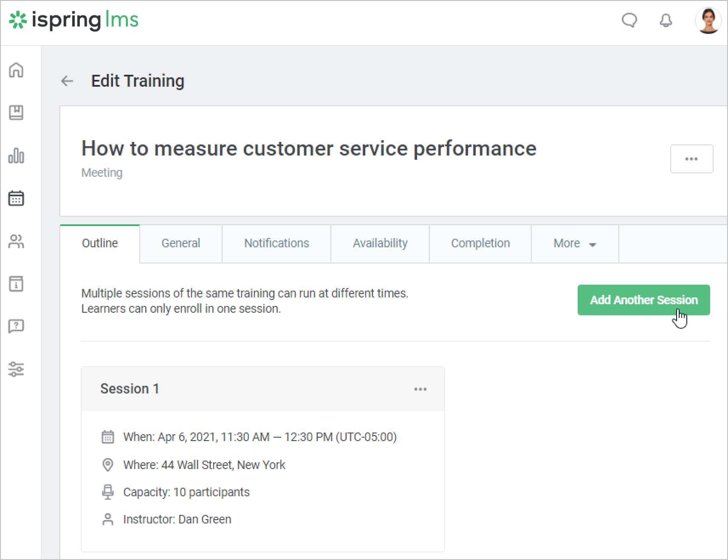Open Session 1 three-dot menu
The width and height of the screenshot is (728, 560).
coord(420,389)
